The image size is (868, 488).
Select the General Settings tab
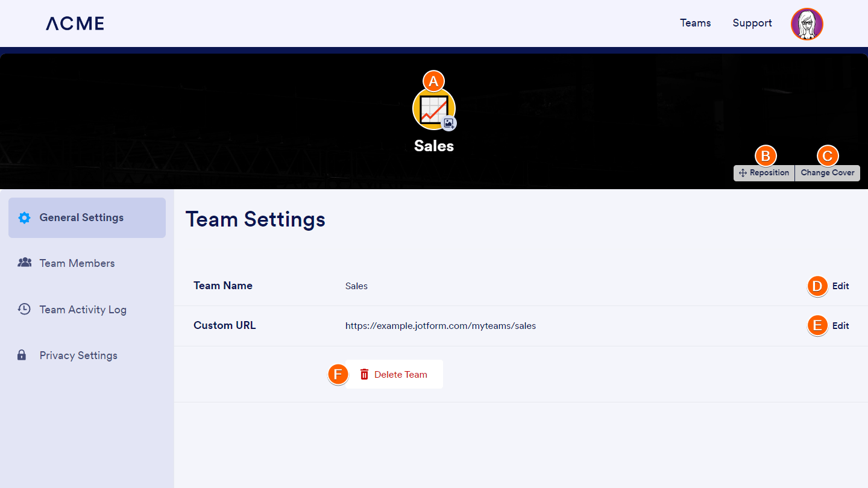coord(81,217)
